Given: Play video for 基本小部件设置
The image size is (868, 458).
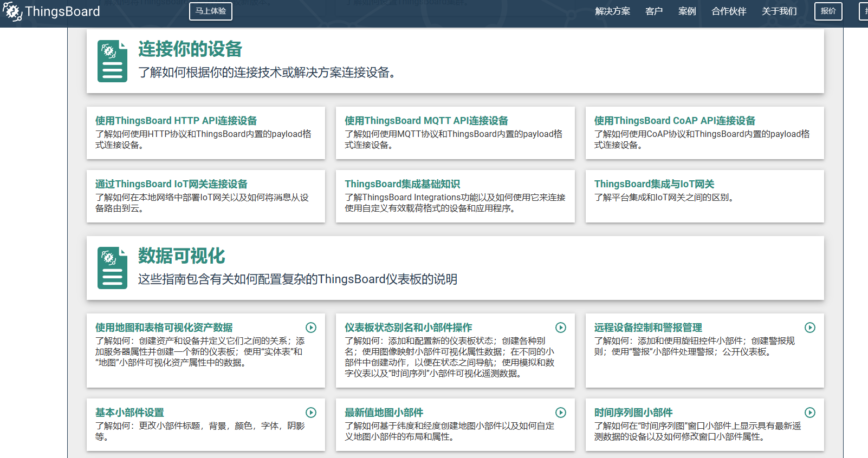Looking at the screenshot, I should (x=311, y=413).
